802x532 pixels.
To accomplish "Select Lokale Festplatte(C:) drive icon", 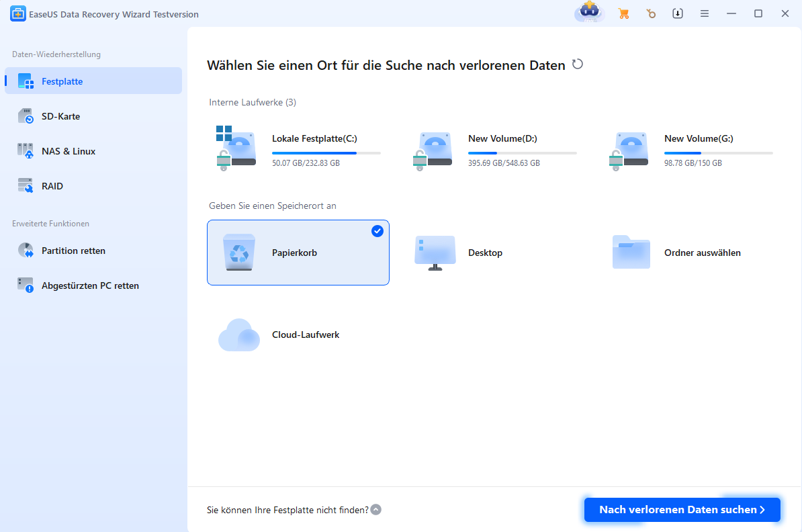I will coord(236,148).
